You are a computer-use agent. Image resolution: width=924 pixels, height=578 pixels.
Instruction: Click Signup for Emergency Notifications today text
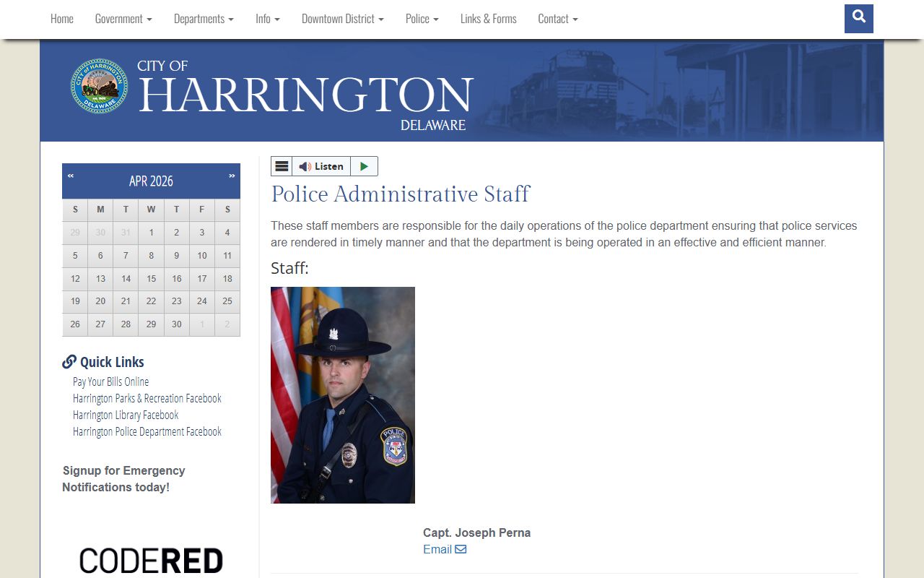click(x=123, y=479)
